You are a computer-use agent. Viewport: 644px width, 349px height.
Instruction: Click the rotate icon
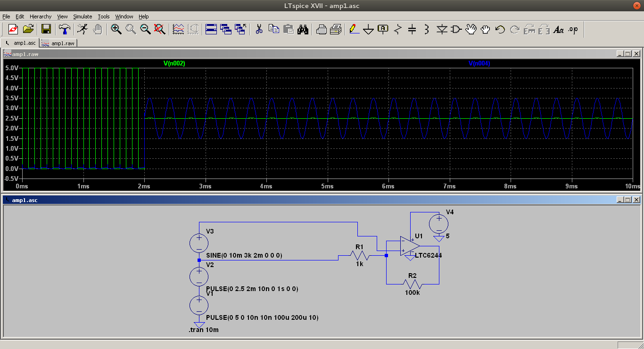529,29
